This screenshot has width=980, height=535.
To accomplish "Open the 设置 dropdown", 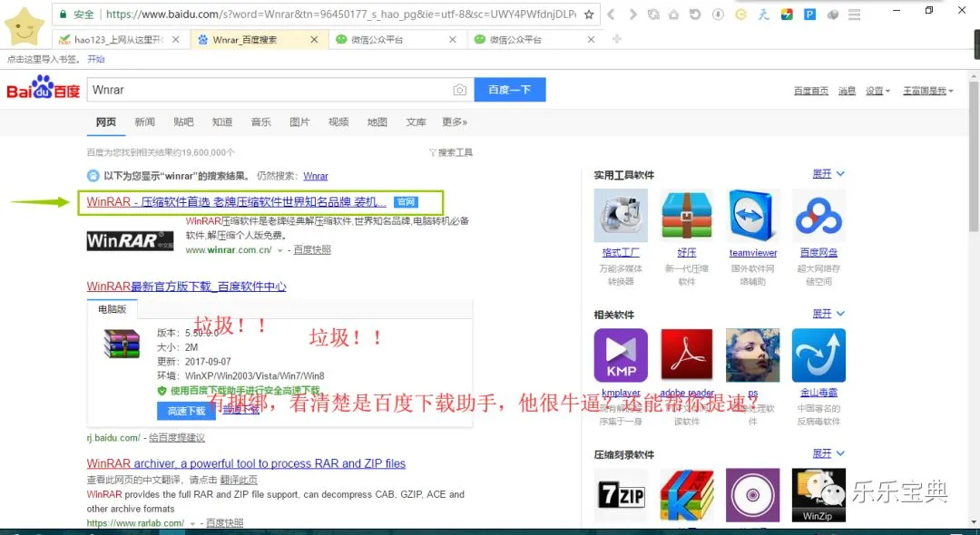I will tap(877, 91).
